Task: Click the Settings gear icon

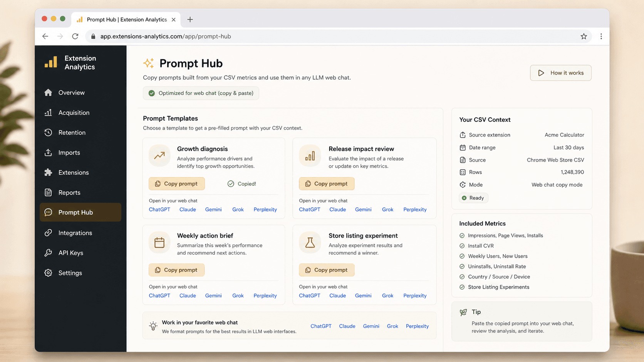Action: [48, 273]
